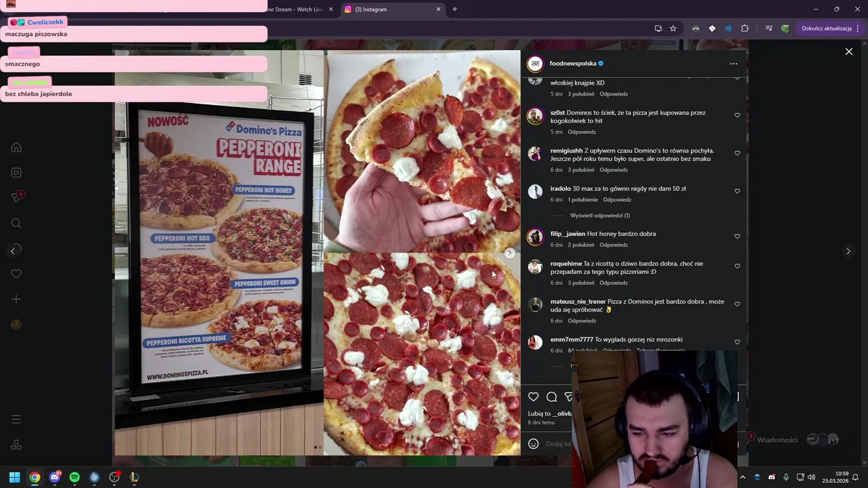Open foodnewspolska profile avatar
The image size is (868, 488).
pos(536,64)
